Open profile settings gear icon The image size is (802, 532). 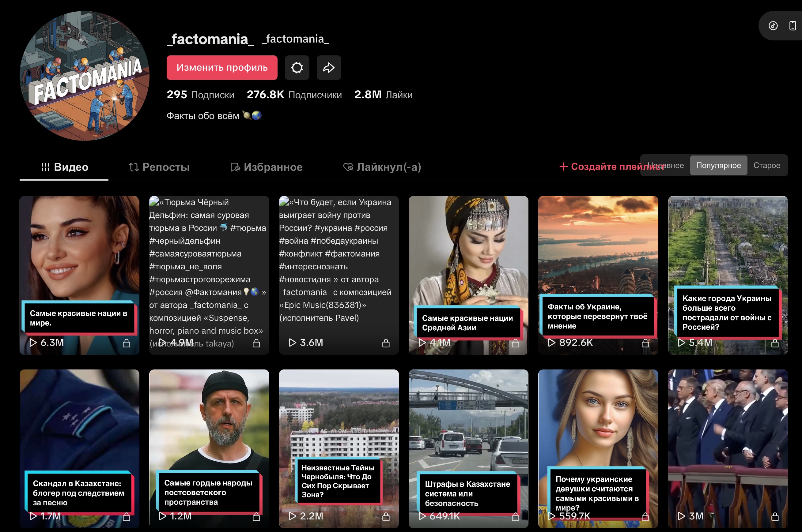point(297,68)
